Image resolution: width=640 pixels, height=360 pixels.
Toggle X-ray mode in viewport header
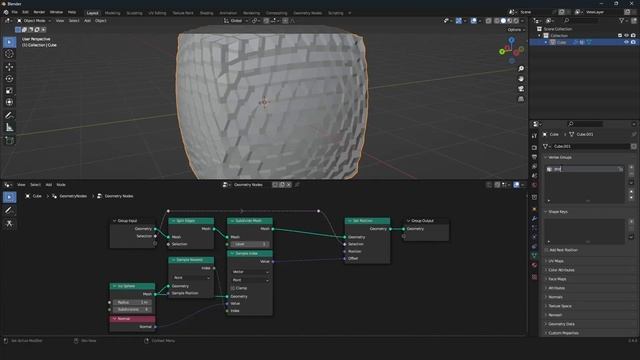(x=488, y=20)
